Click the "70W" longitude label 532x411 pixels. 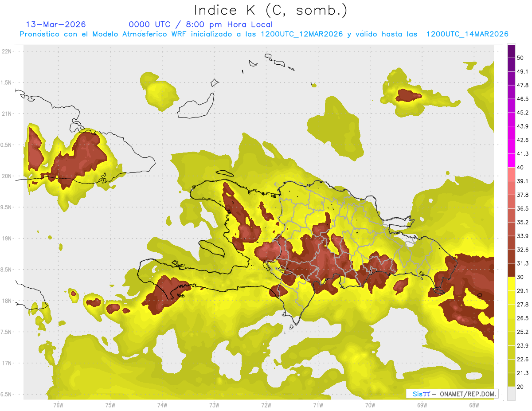(x=370, y=405)
